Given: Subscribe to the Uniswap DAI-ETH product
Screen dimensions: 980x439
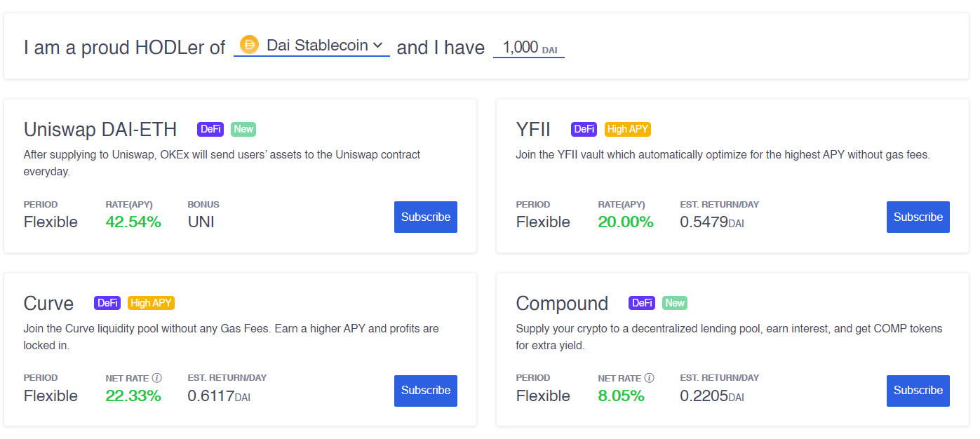Looking at the screenshot, I should click(x=425, y=217).
